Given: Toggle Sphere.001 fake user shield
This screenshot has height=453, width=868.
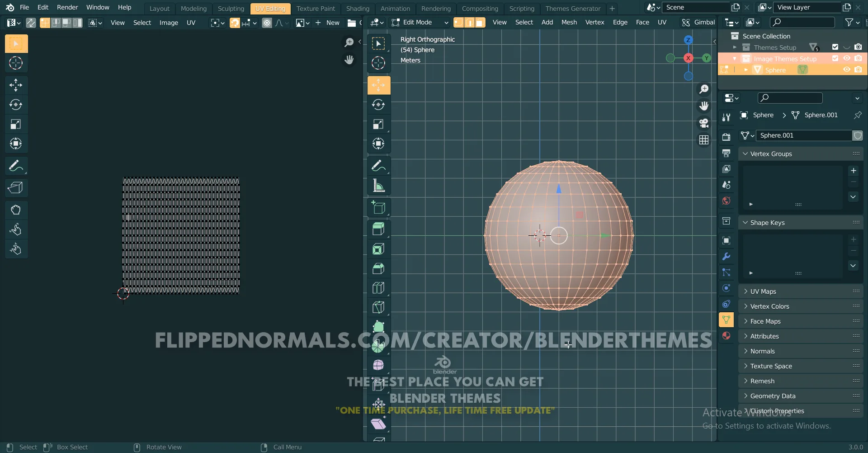Looking at the screenshot, I should pos(858,135).
